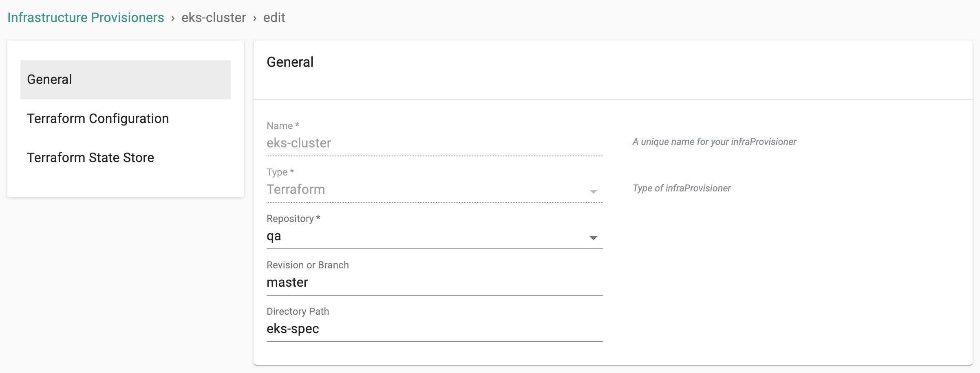Open the Type dropdown showing Terraform
Viewport: 980px width, 373px height.
tap(435, 189)
